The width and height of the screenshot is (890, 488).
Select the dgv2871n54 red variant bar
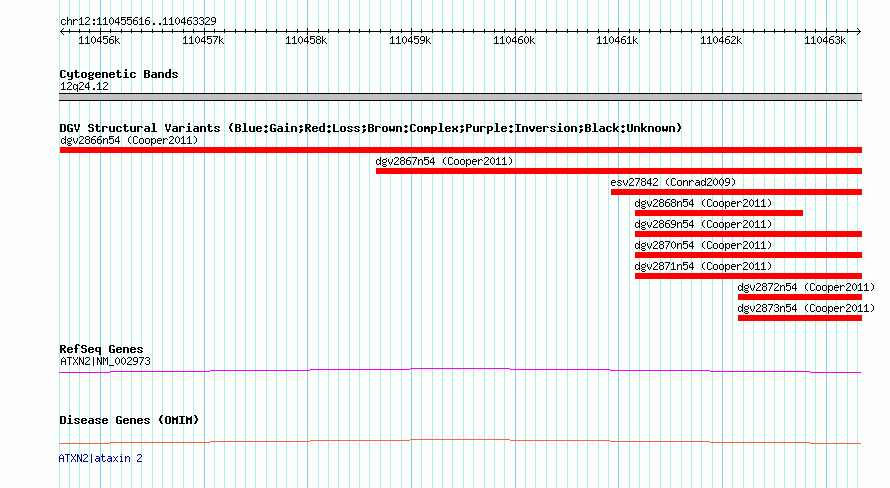tap(748, 276)
